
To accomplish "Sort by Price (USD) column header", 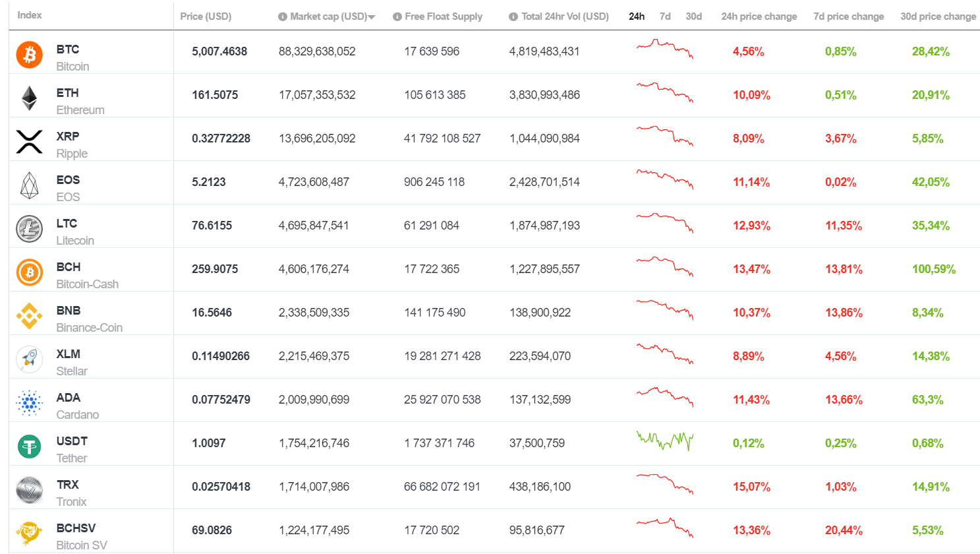I will [206, 16].
